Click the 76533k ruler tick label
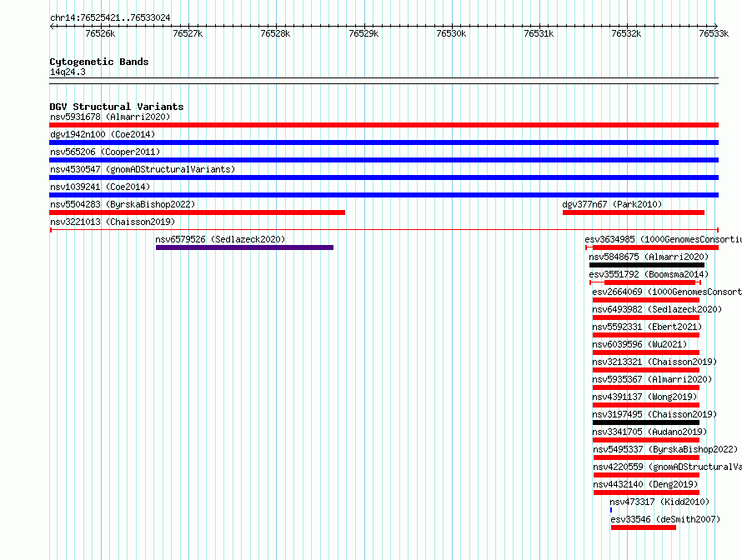 (x=714, y=33)
